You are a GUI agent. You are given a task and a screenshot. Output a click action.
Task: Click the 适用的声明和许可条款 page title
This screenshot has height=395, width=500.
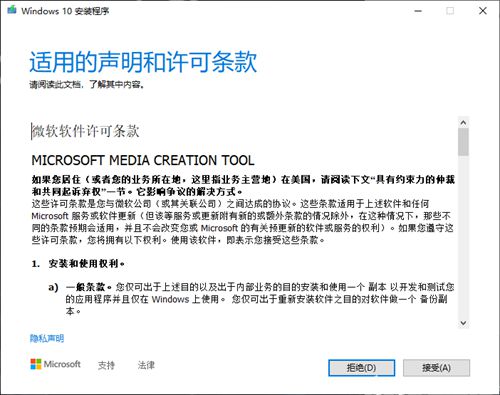pos(143,62)
